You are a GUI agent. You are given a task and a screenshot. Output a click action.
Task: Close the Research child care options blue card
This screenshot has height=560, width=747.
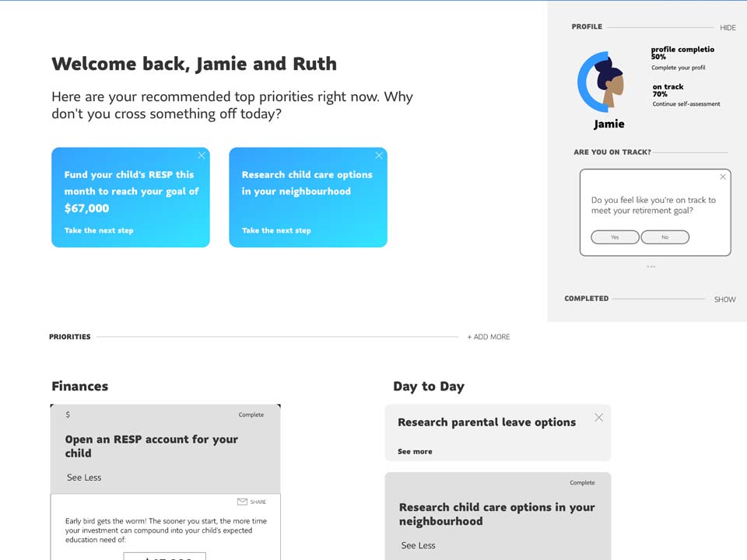coord(379,156)
